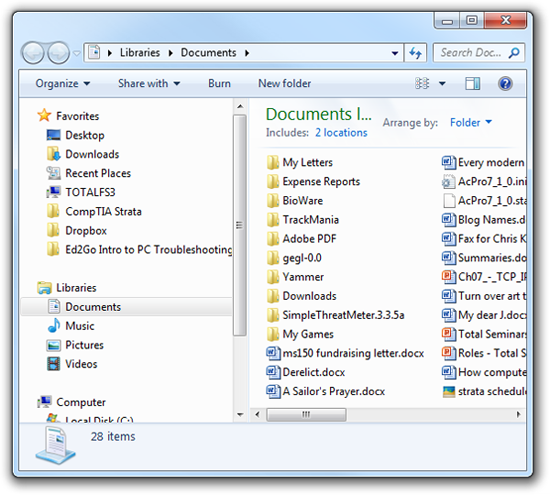
Task: Click the navigation pane scroll up arrow
Action: (240, 106)
